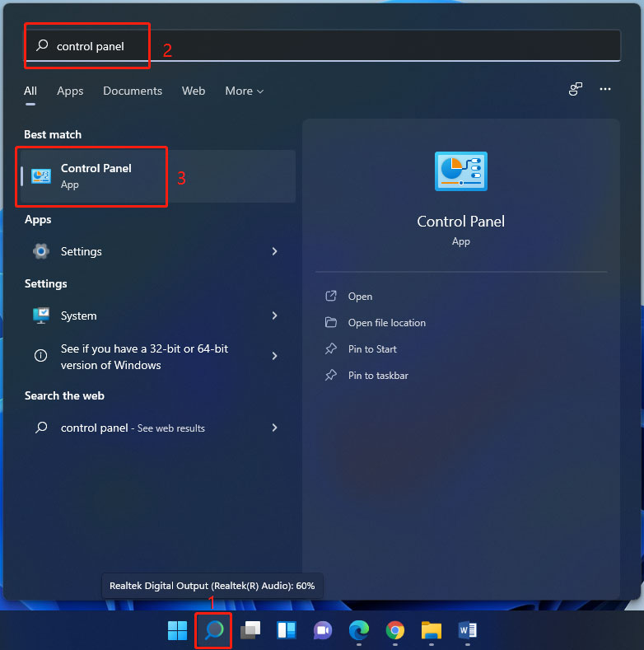Open the Windows Start menu
The image size is (644, 650).
pos(177,630)
